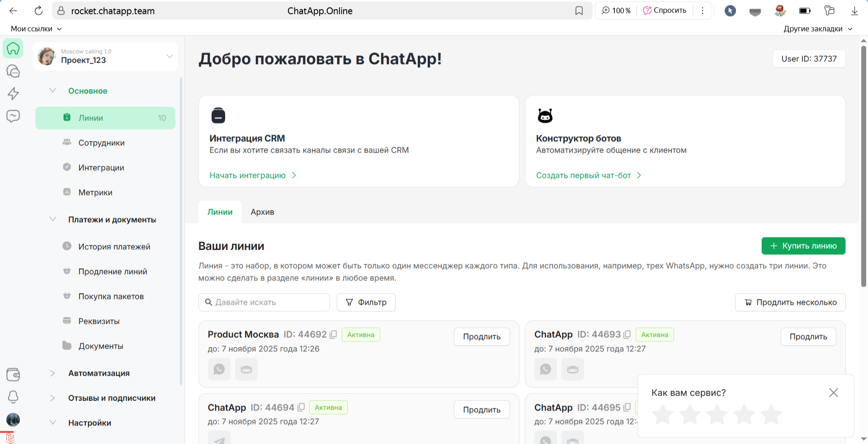The width and height of the screenshot is (868, 444).
Task: Expand the Автоматизация section
Action: 53,373
